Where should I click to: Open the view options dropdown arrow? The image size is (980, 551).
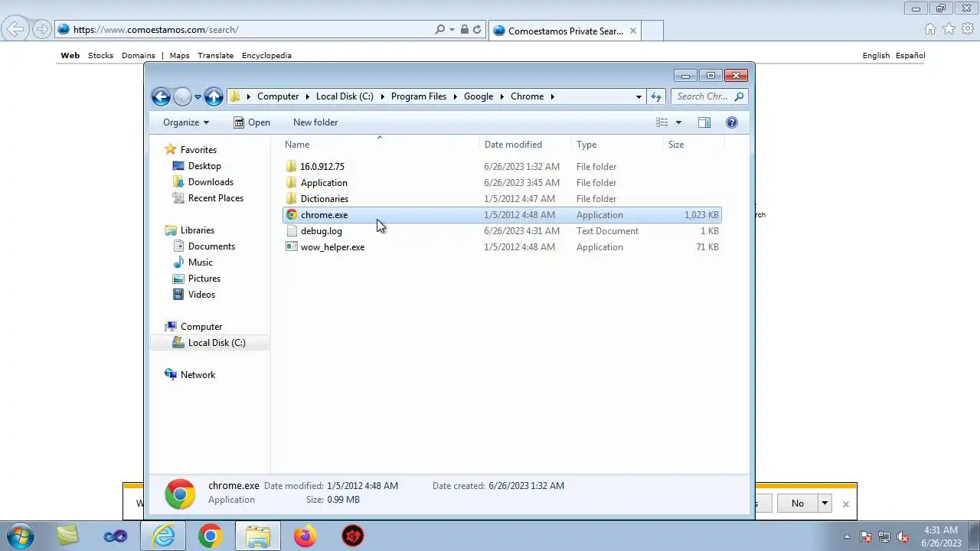tap(678, 122)
